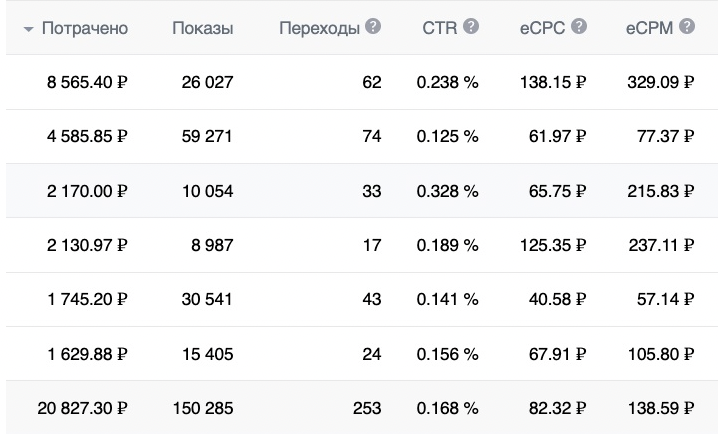Sort by eCPC column header
The image size is (718, 434).
click(543, 28)
